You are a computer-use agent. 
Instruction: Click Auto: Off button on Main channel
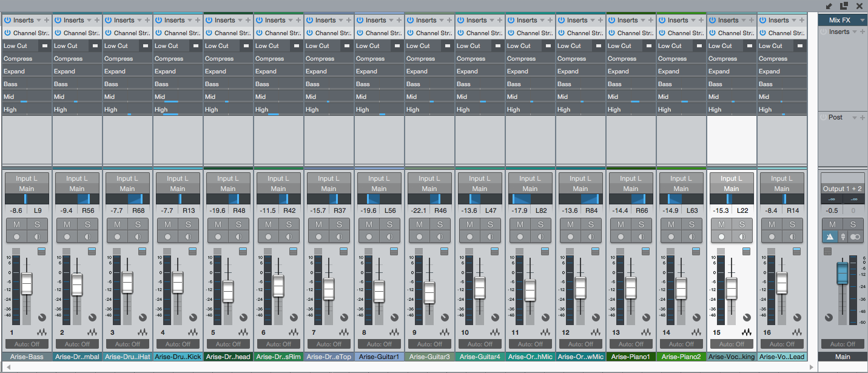(843, 344)
